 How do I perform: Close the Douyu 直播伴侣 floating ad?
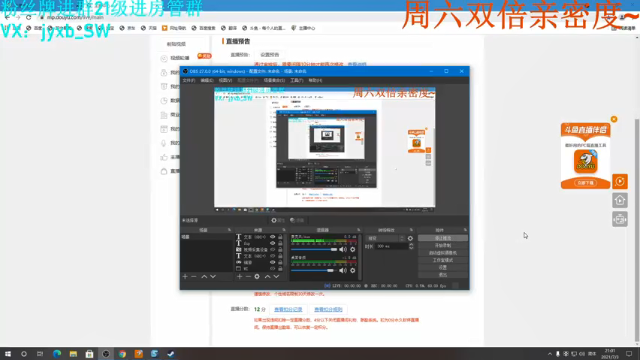pyautogui.click(x=614, y=119)
